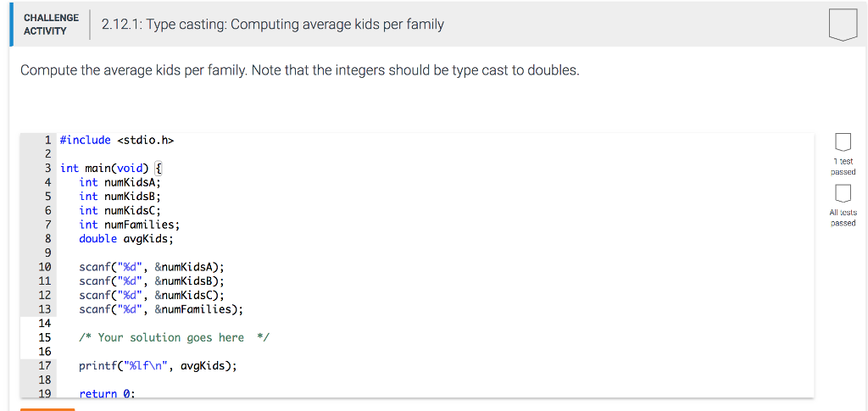The image size is (868, 411).
Task: Click the 'Your solution goes here' comment
Action: [174, 337]
